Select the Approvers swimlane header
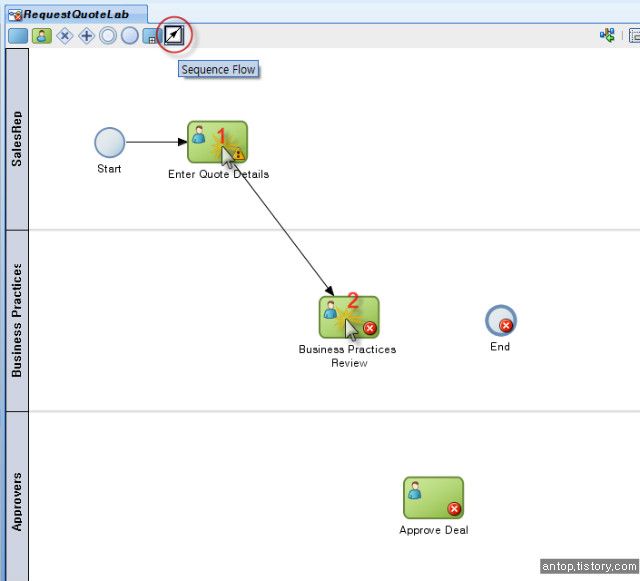 point(17,496)
